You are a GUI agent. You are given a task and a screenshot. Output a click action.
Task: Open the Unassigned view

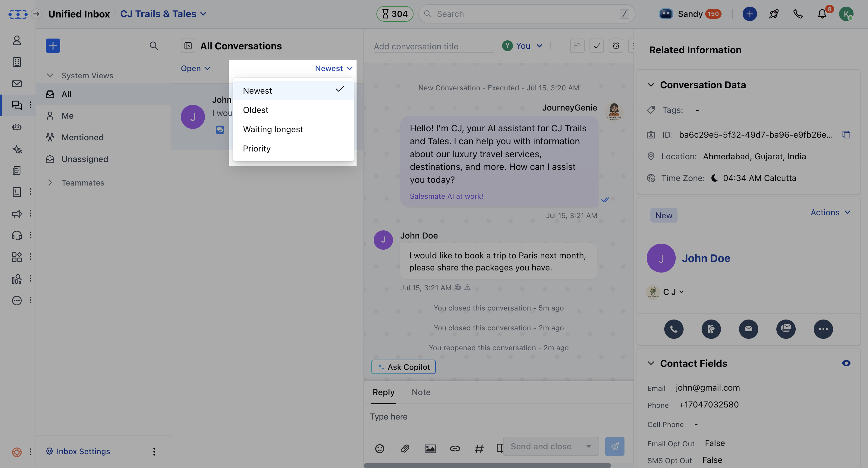click(x=103, y=159)
